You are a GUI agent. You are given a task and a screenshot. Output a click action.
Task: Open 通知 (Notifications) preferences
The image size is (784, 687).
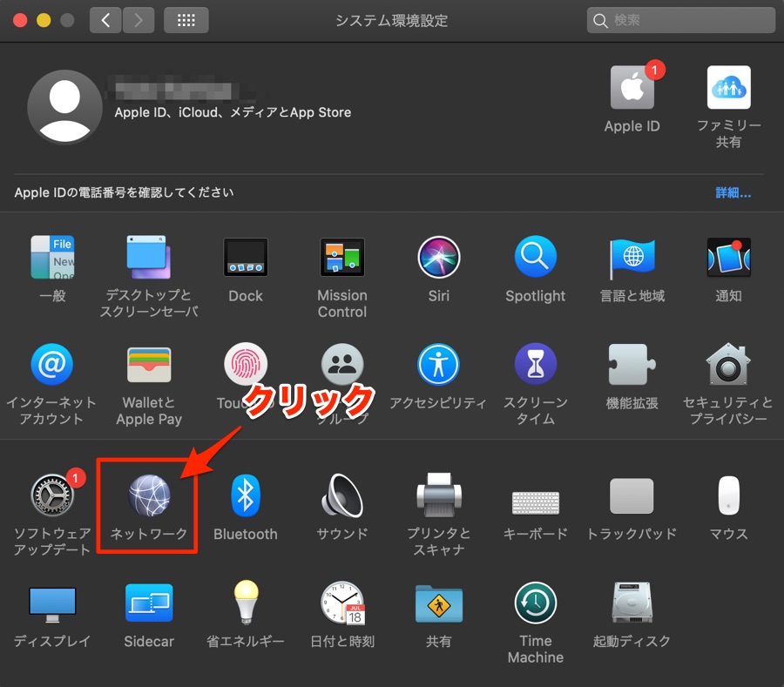(728, 258)
